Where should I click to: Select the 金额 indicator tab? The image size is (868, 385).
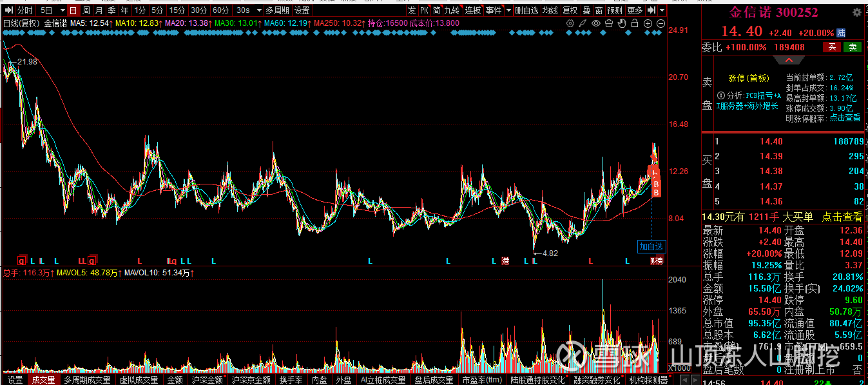click(x=175, y=380)
